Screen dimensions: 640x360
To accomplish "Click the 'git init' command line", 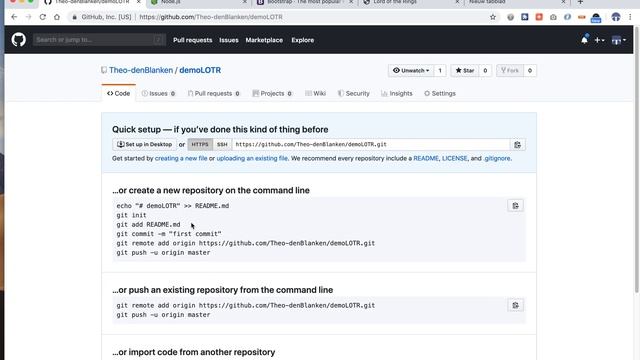I will click(131, 215).
